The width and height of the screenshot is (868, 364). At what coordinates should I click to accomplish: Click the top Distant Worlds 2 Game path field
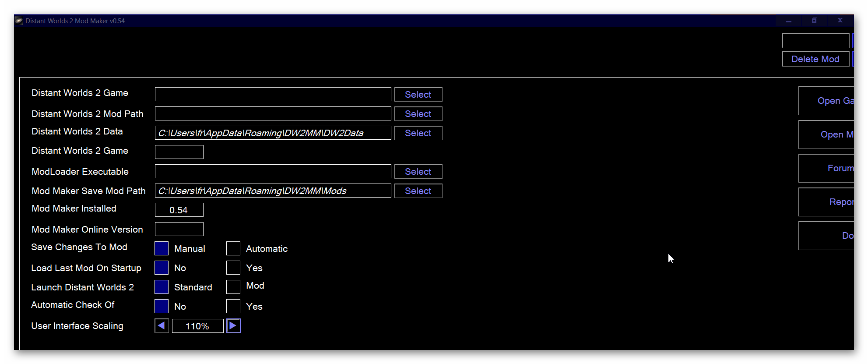pos(273,94)
